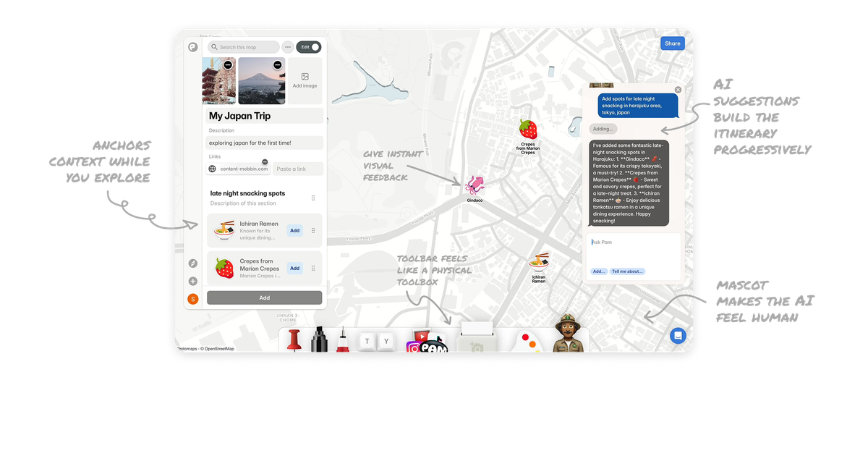Screen dimensions: 868x456
Task: Open the Protomaps attribution link
Action: (x=186, y=349)
